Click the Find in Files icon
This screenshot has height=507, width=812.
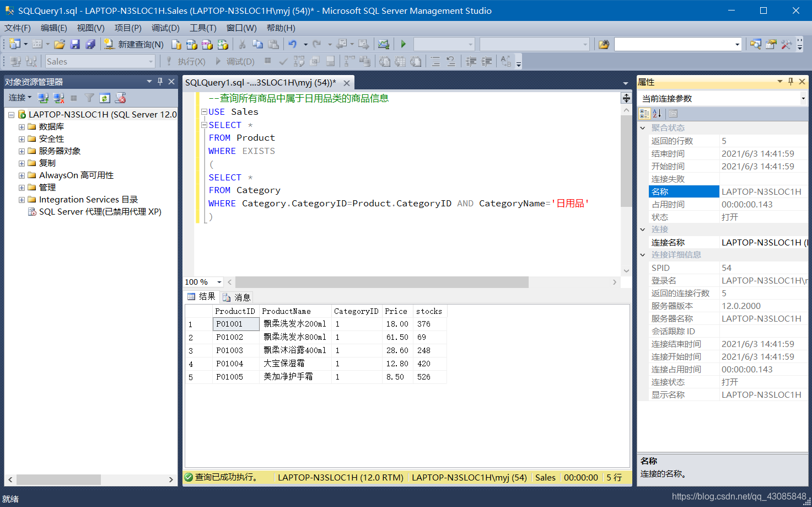tap(604, 44)
